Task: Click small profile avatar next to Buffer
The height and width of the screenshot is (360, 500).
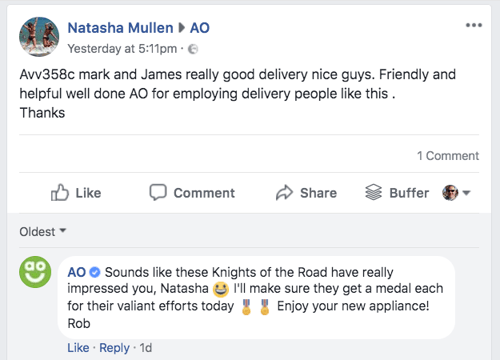Action: (450, 193)
